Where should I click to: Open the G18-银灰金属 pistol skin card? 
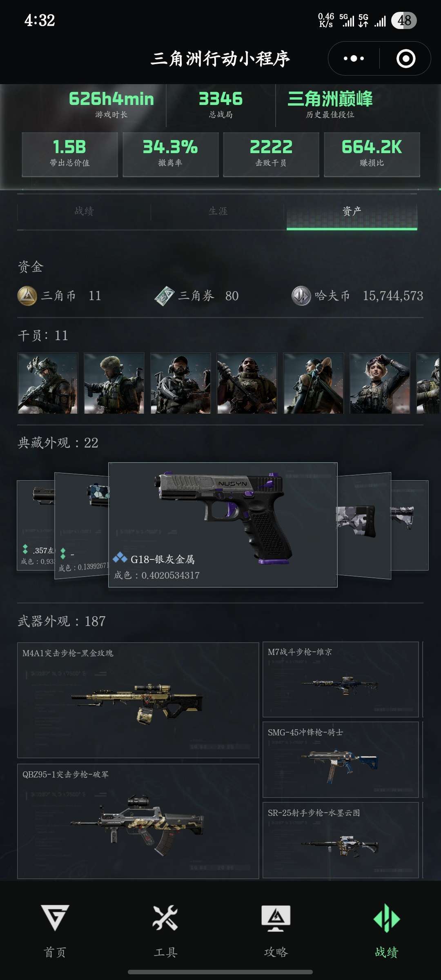[223, 525]
